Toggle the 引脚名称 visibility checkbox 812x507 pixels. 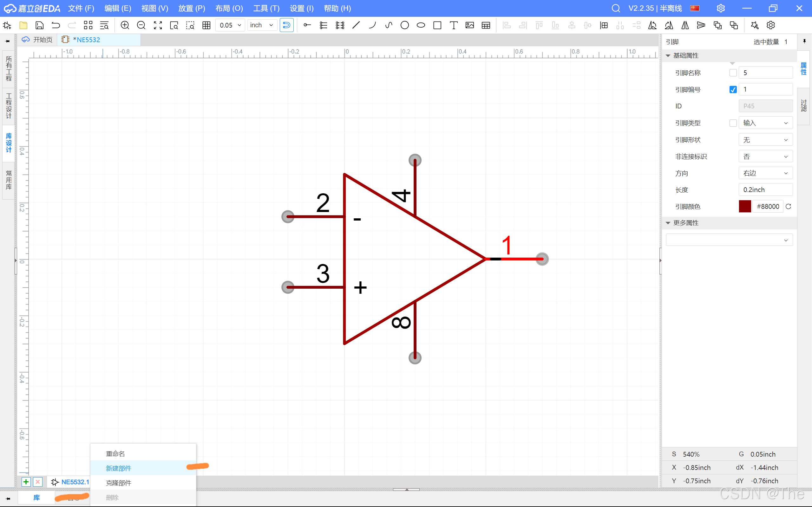[x=733, y=73]
